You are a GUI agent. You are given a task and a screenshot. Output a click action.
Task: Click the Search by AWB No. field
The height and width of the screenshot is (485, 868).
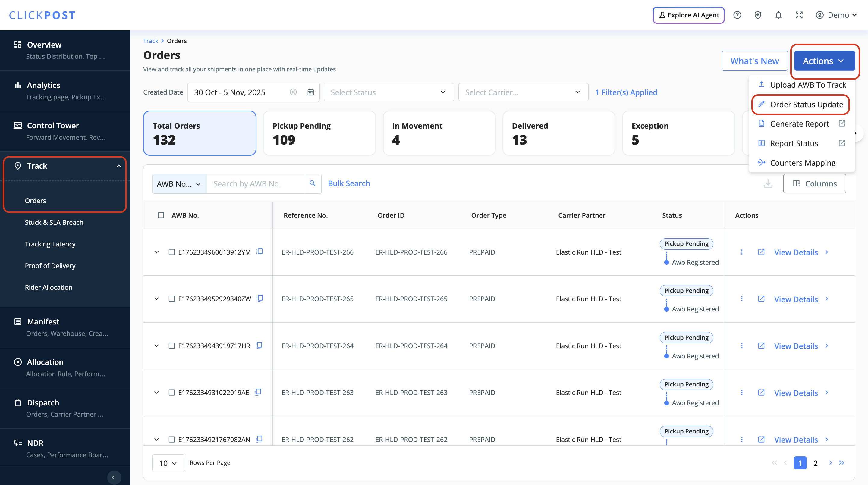(x=255, y=183)
